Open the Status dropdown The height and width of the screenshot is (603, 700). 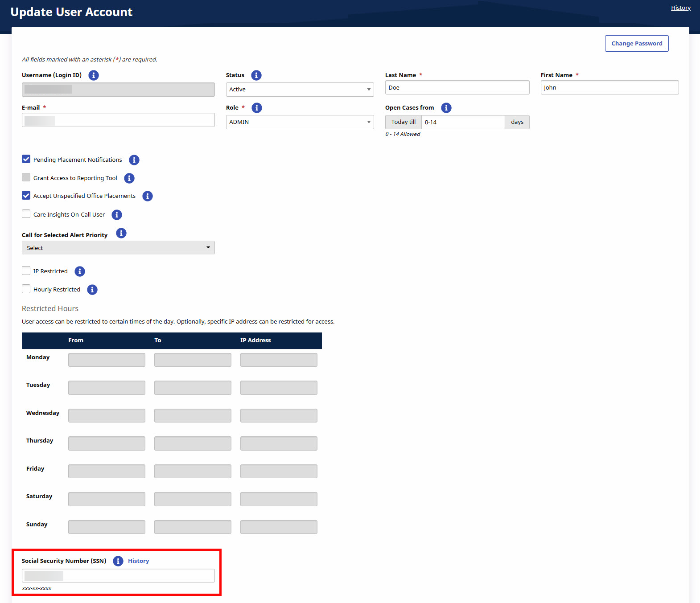pyautogui.click(x=300, y=90)
